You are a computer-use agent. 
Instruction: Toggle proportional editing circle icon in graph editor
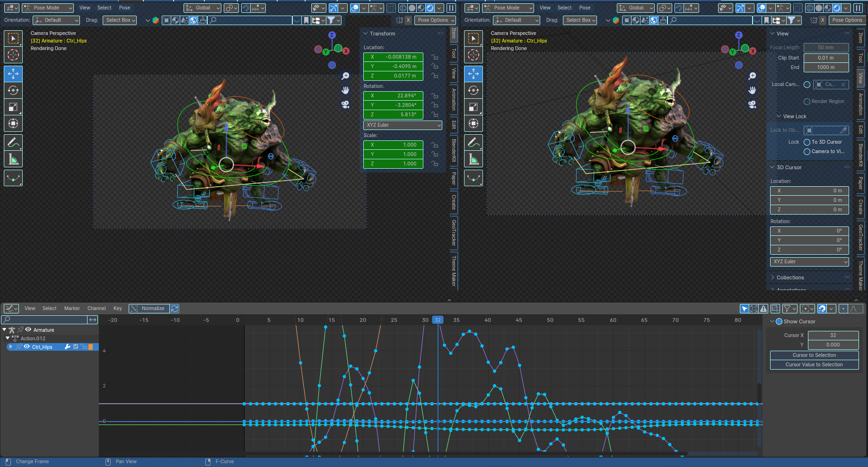[x=843, y=309]
